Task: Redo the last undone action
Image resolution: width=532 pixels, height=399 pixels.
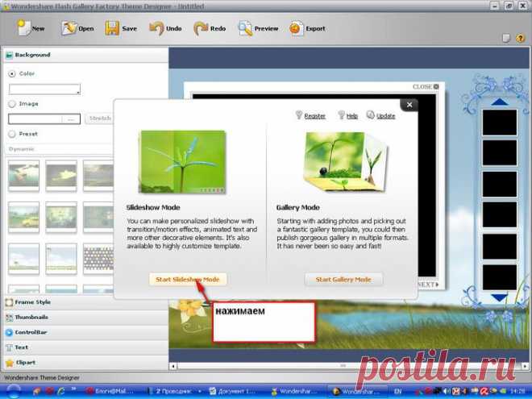Action: pos(210,28)
